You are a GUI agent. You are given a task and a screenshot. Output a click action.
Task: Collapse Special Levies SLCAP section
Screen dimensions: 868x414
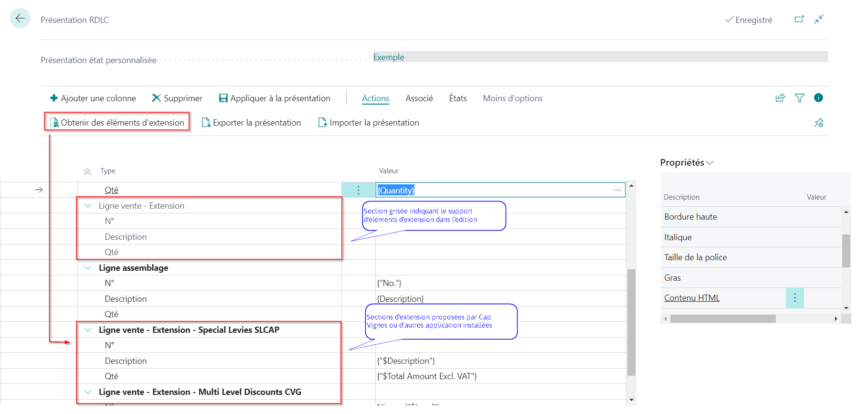tap(88, 330)
